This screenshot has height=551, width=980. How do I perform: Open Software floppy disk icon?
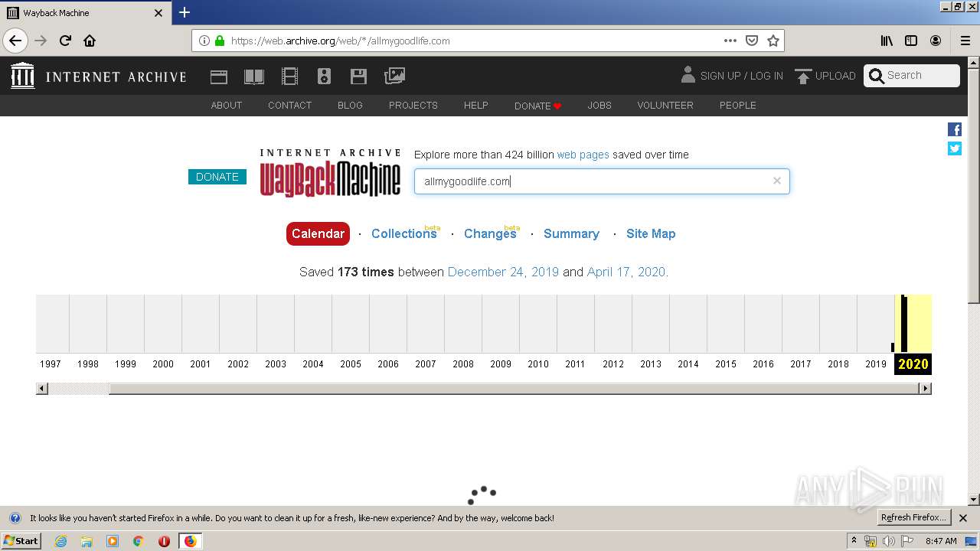pyautogui.click(x=358, y=76)
